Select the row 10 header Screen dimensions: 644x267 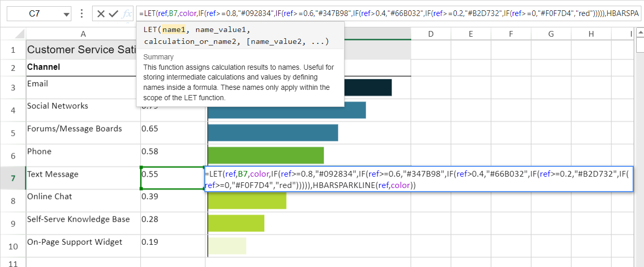pos(13,246)
